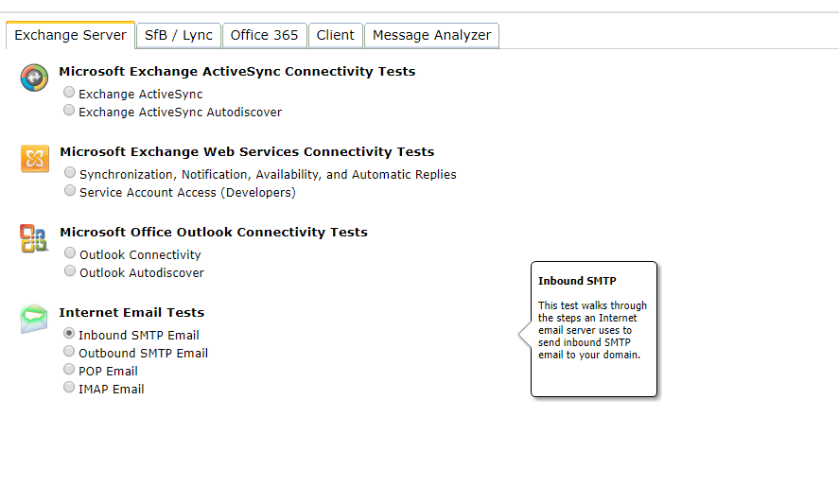Viewport: 839px width, 504px height.
Task: Click the Internet Email Tests envelope icon
Action: 34,319
